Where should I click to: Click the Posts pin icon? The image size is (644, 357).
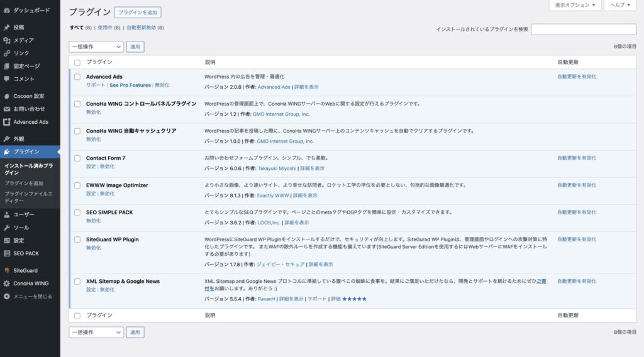[x=6, y=28]
